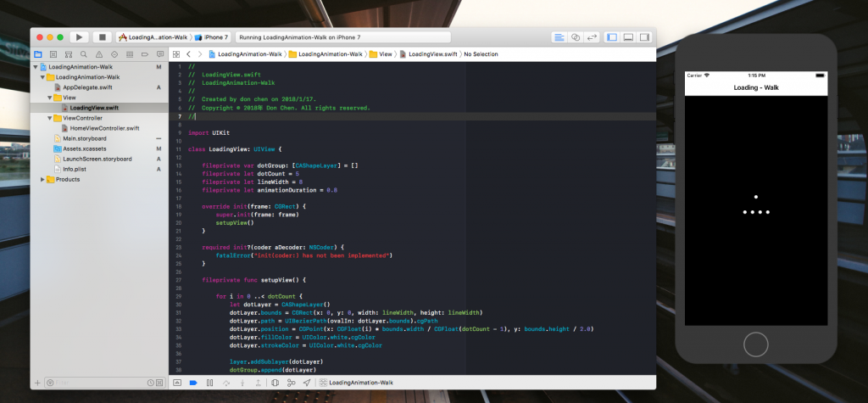Toggle the Utilities panel visibility
Viewport: 868px width, 403px height.
coord(644,37)
